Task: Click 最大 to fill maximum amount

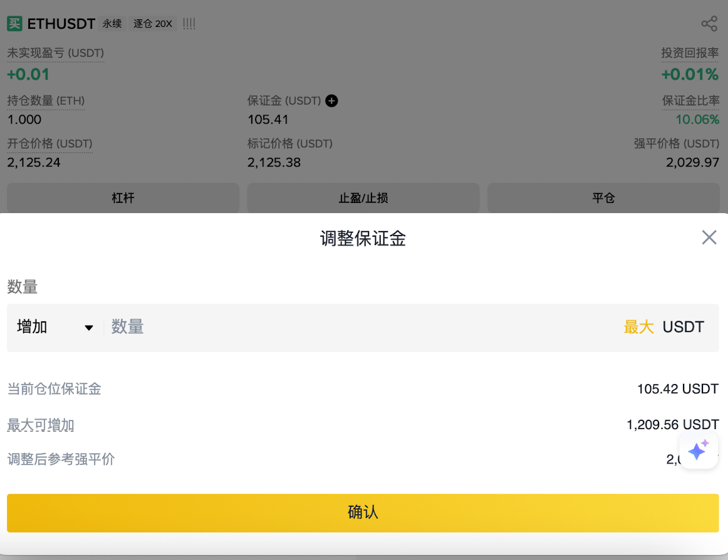Action: coord(638,327)
